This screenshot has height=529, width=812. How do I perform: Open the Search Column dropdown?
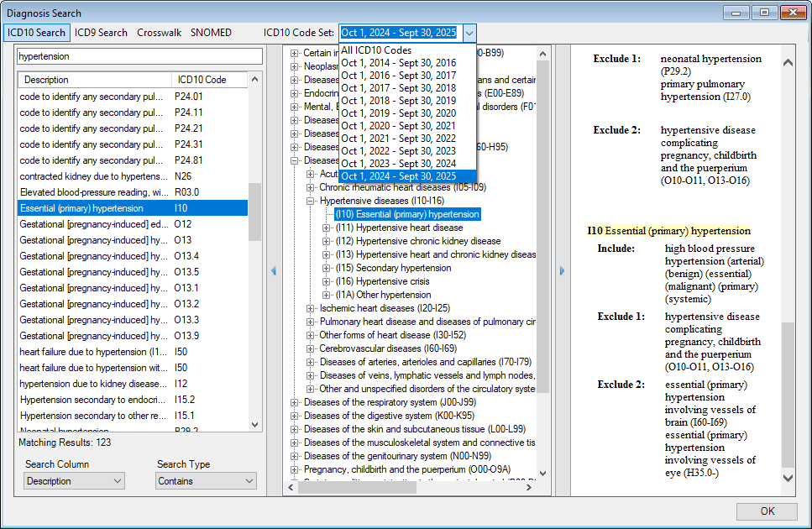[x=74, y=481]
